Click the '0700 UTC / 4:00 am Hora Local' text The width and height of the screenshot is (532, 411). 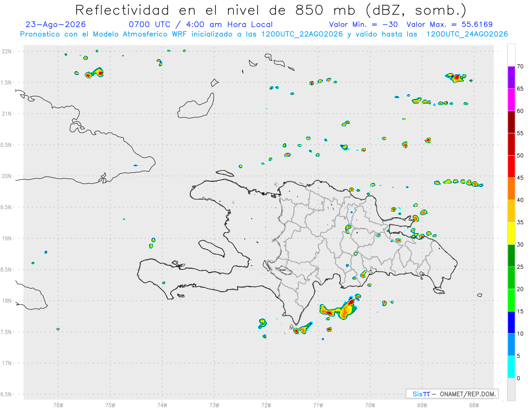(201, 24)
